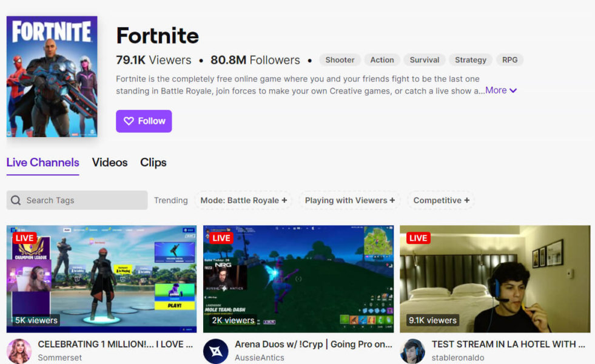Expand description with the More chevron
The height and width of the screenshot is (364, 595).
coord(501,90)
